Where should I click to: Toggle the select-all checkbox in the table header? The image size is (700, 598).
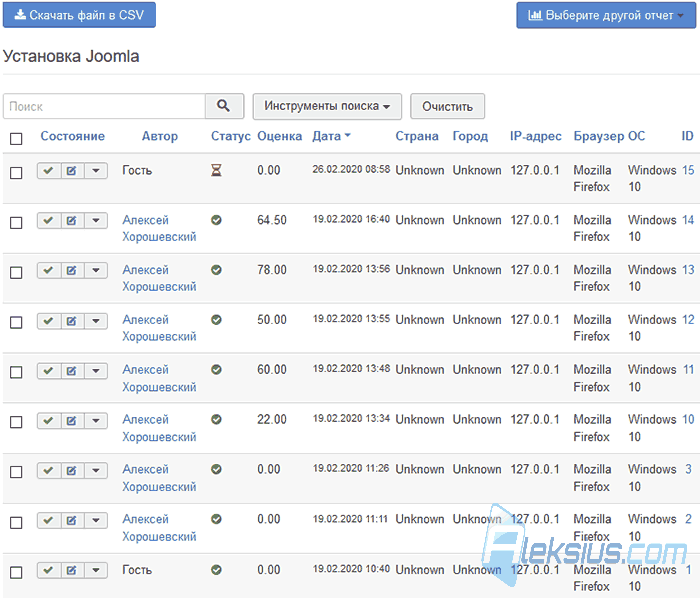(16, 139)
